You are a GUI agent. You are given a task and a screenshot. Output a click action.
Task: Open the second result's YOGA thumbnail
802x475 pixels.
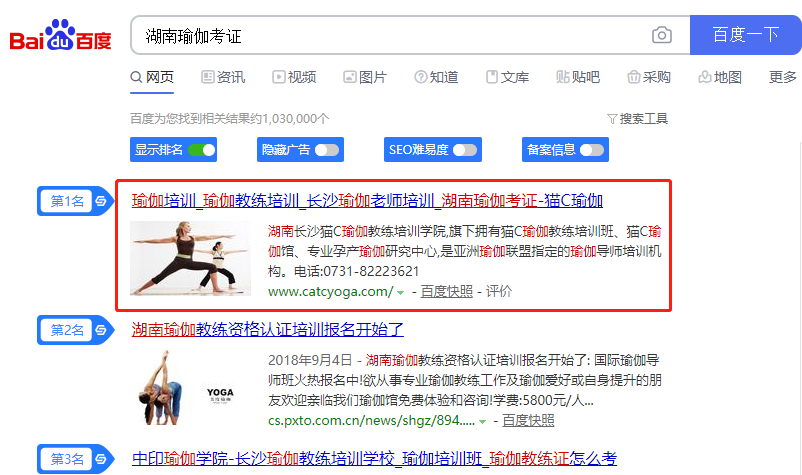coord(190,388)
